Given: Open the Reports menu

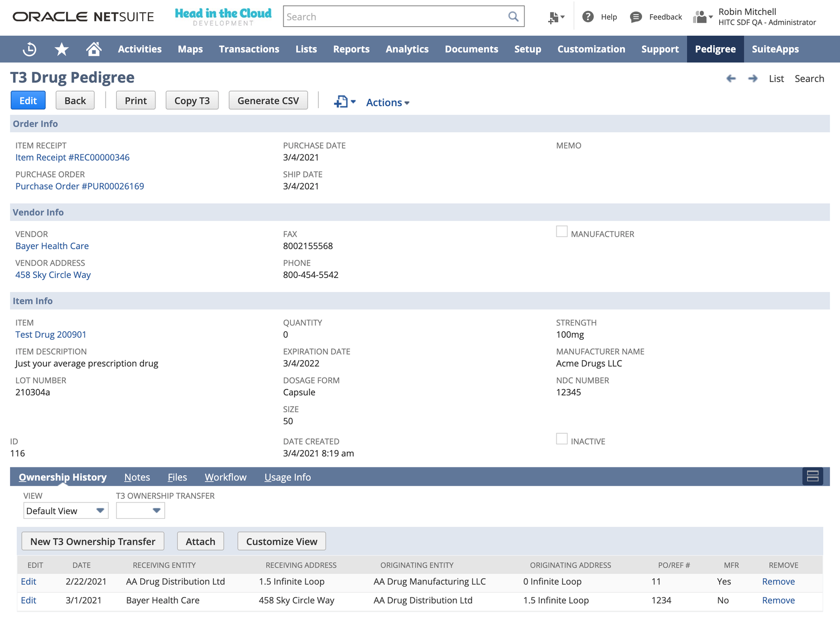Looking at the screenshot, I should pos(351,49).
